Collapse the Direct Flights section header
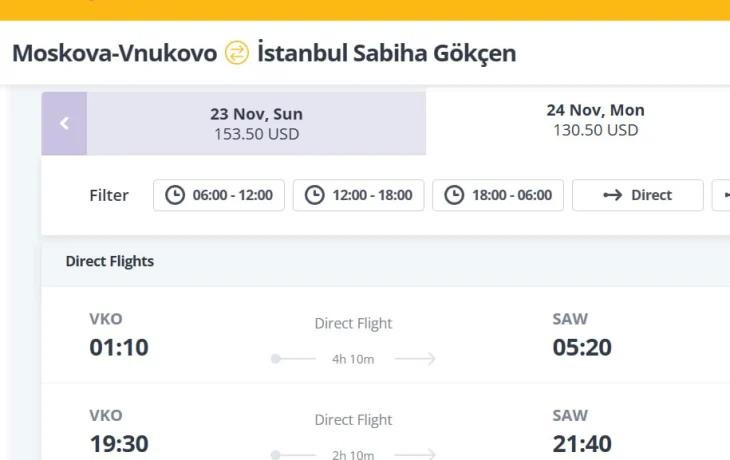 click(110, 262)
